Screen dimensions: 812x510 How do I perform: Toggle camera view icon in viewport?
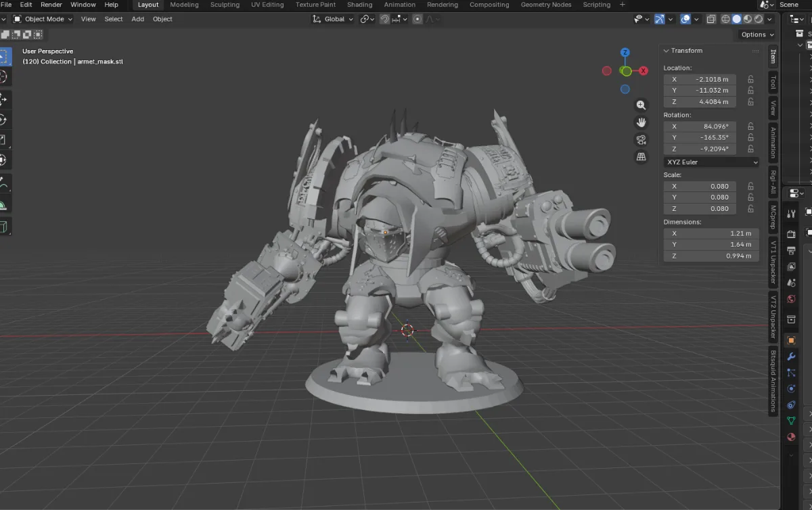641,140
